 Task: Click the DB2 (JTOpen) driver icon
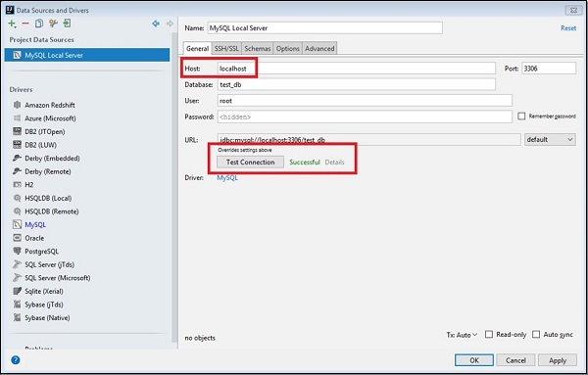[x=18, y=131]
